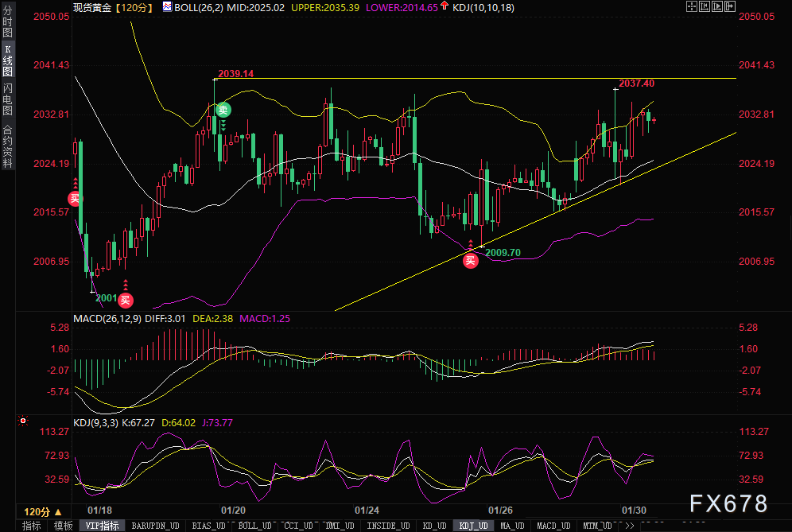Click the 01/26 date on time axis
This screenshot has height=532, width=792.
(500, 511)
